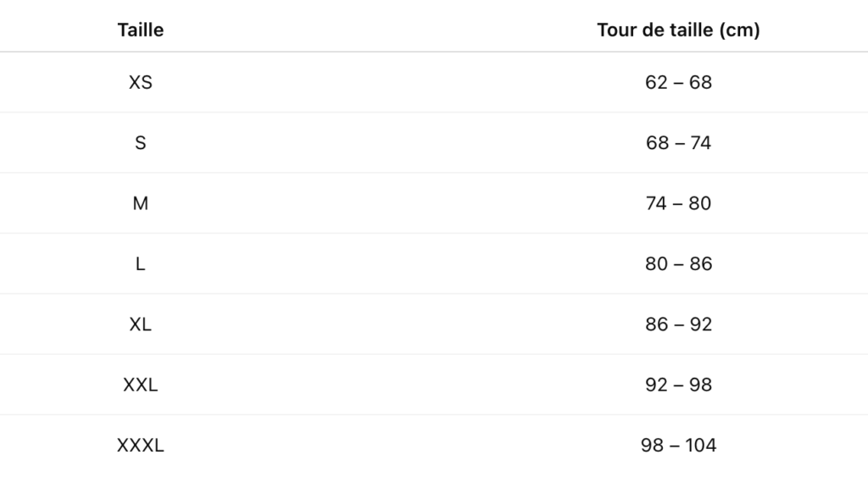Screen dimensions: 868x504
Task: Click the word "Tour" in the header
Action: (x=616, y=30)
